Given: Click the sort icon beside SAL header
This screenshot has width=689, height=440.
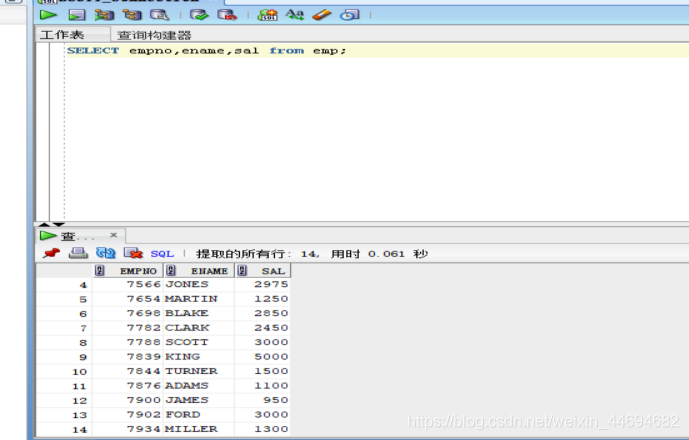Looking at the screenshot, I should [x=242, y=270].
